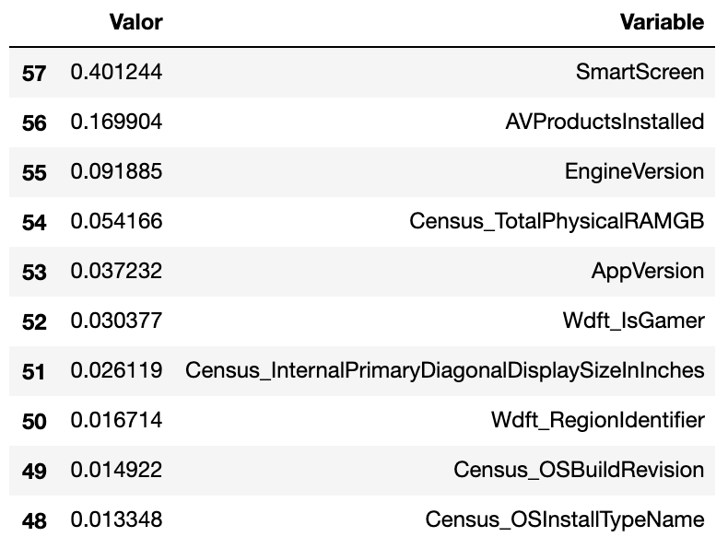Image resolution: width=728 pixels, height=560 pixels.
Task: Select the Wdft_IsGamer entry
Action: click(x=634, y=321)
